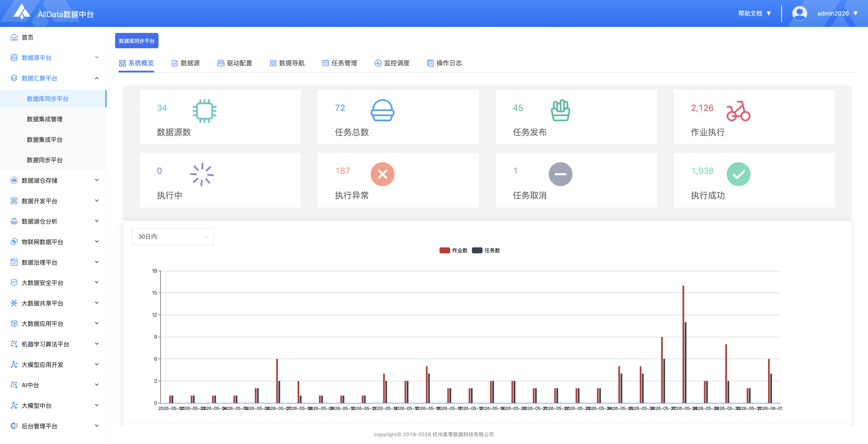The height and width of the screenshot is (444, 868).
Task: Toggle the 任务数 legend series
Action: pyautogui.click(x=486, y=250)
